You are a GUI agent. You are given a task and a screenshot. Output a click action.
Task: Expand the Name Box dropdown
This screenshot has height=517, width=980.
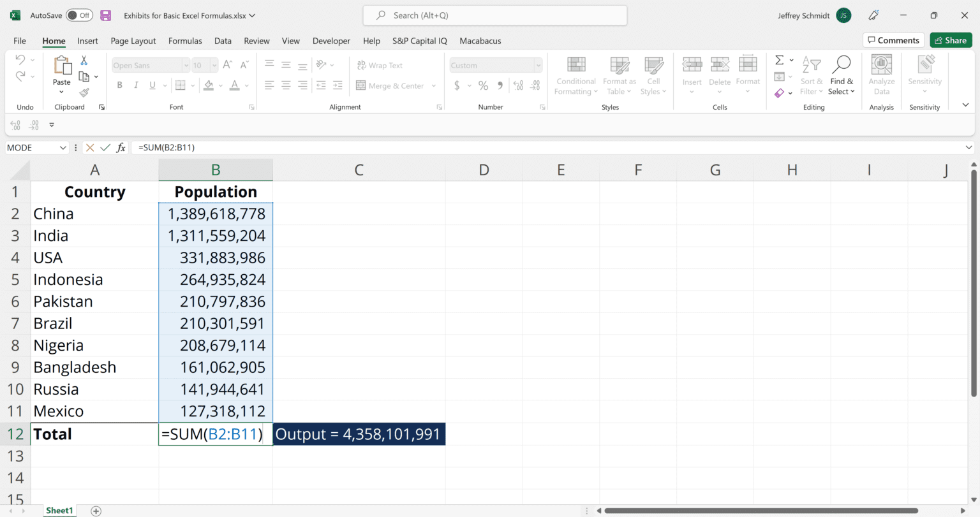point(62,147)
